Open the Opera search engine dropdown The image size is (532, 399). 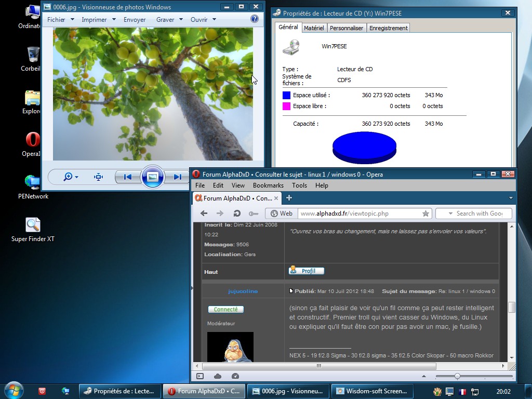450,214
